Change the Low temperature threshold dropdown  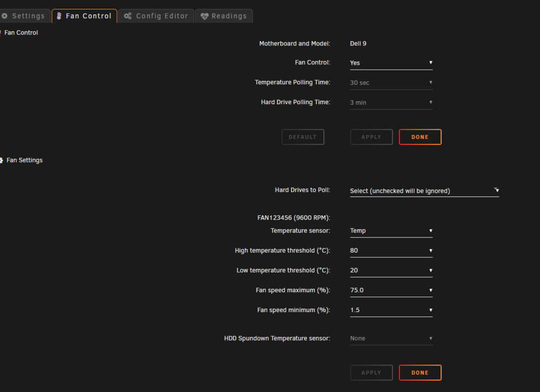[391, 271]
